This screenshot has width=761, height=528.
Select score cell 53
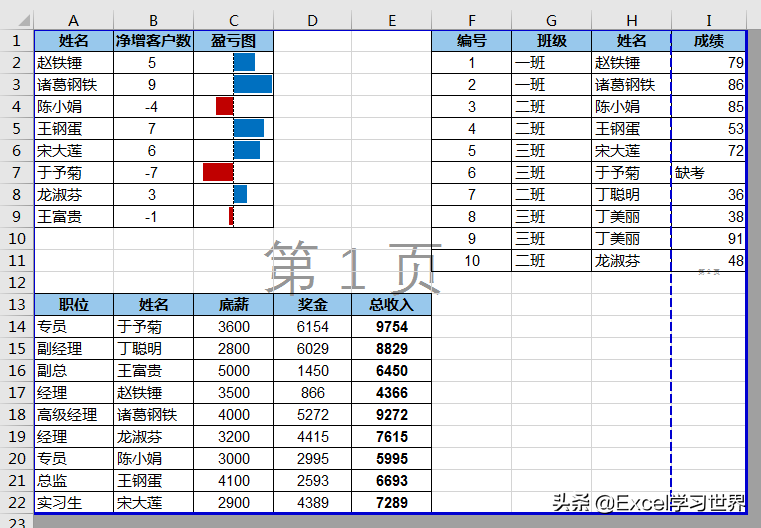coord(709,129)
